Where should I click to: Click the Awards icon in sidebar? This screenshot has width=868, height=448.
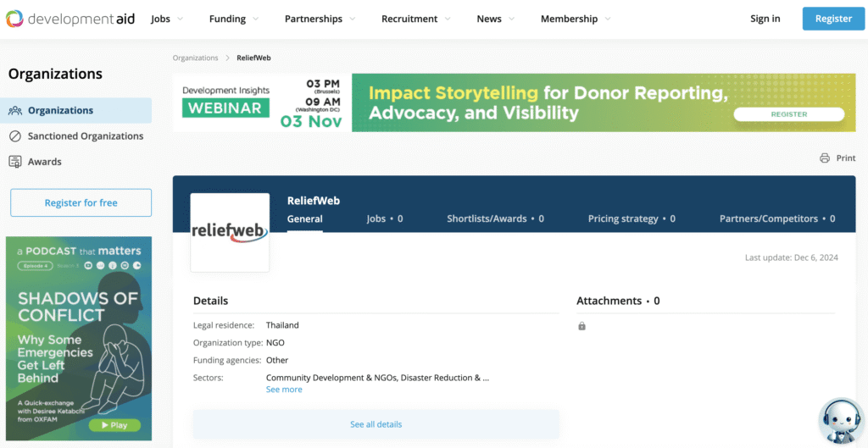click(15, 162)
